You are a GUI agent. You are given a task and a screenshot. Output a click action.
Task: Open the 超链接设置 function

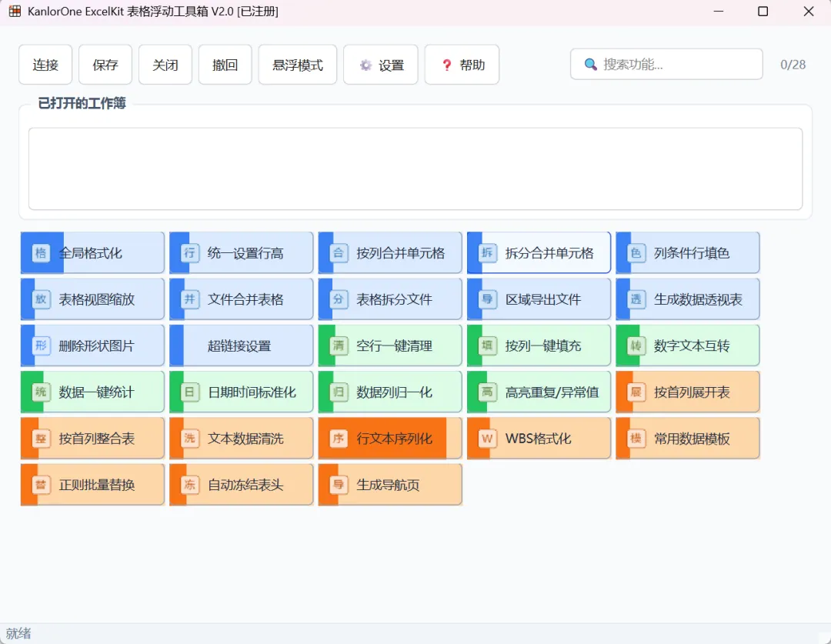(241, 345)
